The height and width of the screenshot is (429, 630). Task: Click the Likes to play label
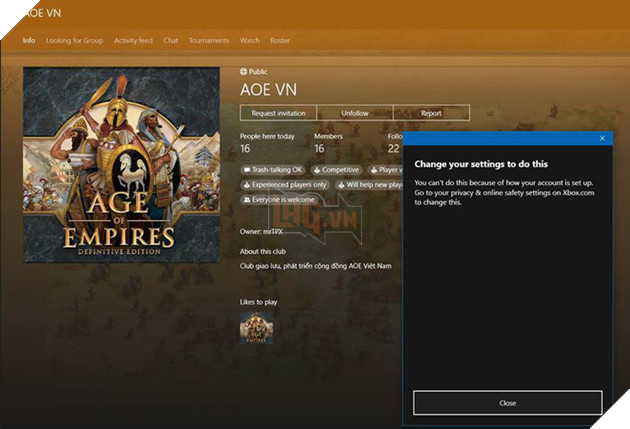[258, 302]
